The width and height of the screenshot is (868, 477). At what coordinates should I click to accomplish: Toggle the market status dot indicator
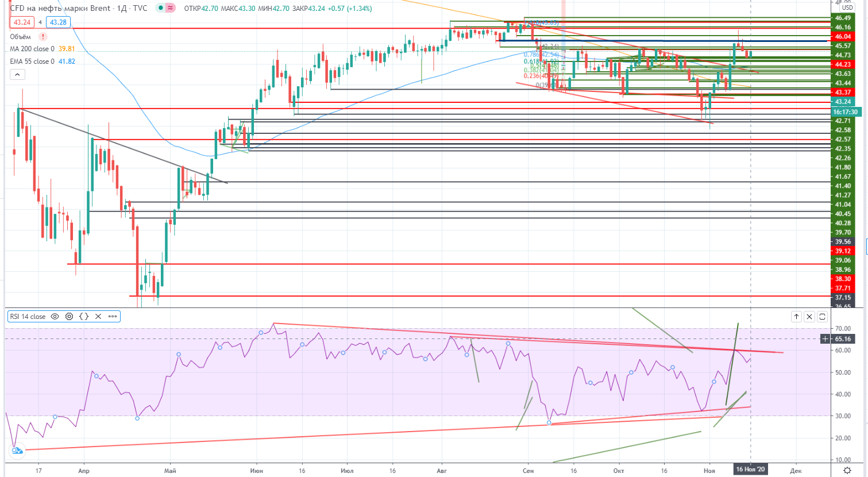(x=161, y=9)
